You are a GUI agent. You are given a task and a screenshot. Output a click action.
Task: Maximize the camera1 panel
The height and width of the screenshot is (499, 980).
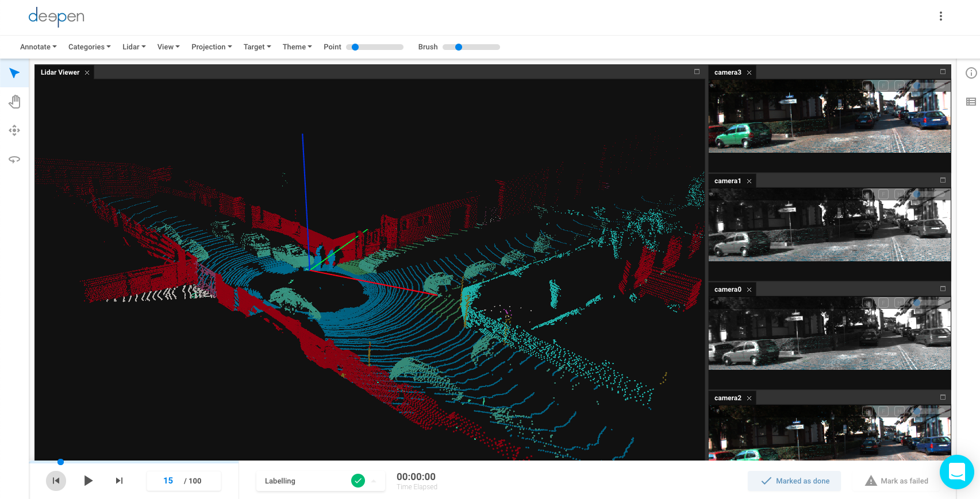pos(943,180)
